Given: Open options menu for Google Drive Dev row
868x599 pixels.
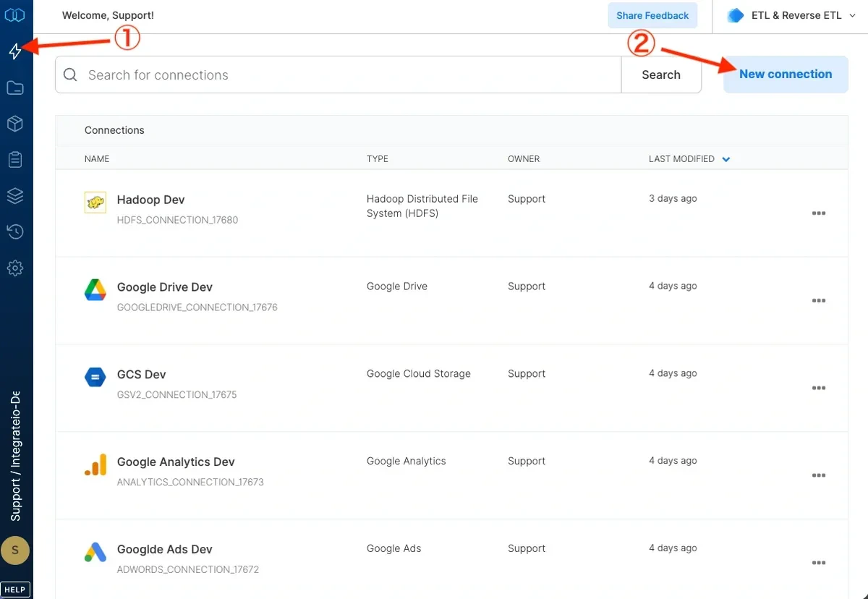Looking at the screenshot, I should tap(819, 301).
